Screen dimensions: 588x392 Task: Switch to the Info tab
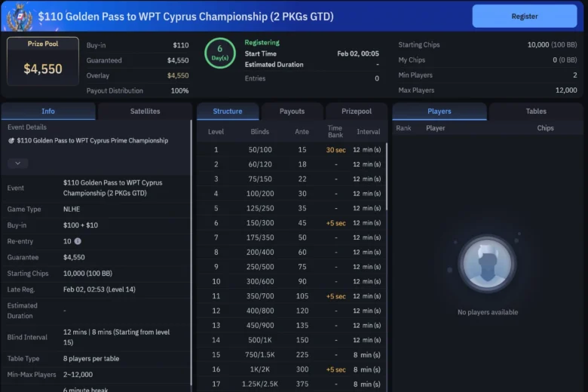coord(48,111)
